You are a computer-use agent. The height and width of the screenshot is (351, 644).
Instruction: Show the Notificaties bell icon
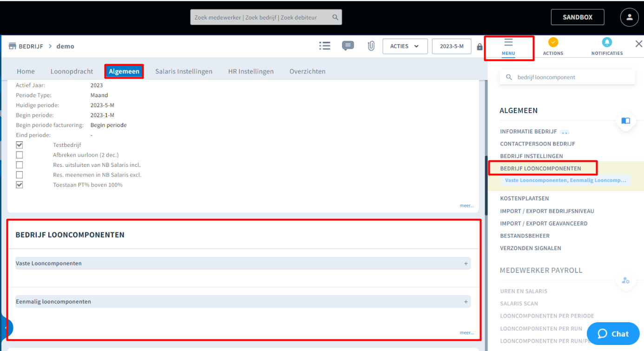click(x=607, y=43)
